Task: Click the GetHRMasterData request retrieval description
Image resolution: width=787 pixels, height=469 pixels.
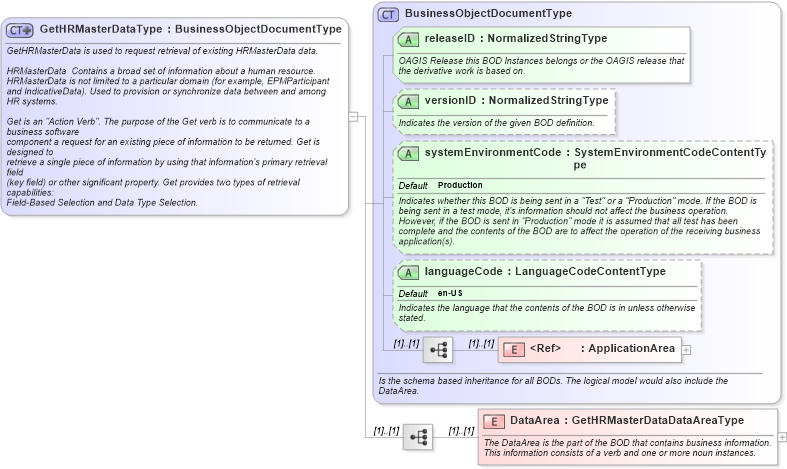Action: (x=162, y=51)
